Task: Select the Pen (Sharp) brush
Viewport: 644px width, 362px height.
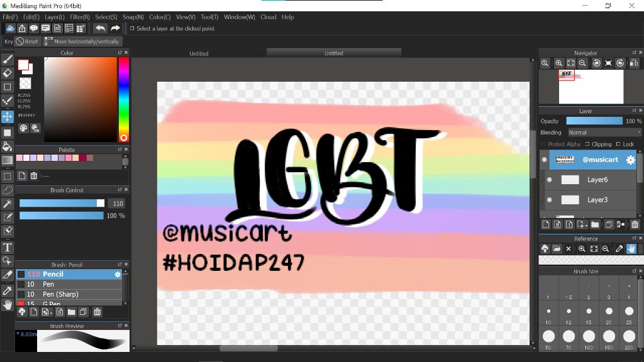Action: point(69,294)
